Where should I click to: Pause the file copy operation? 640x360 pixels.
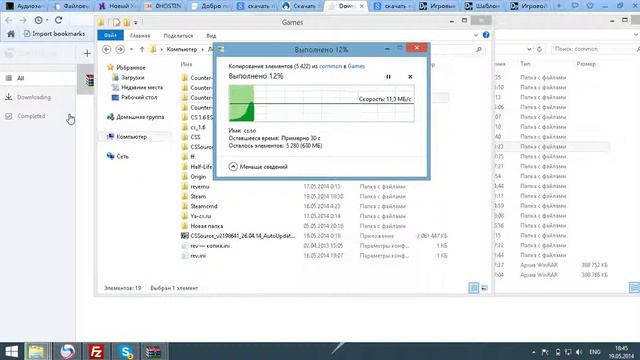[388, 76]
